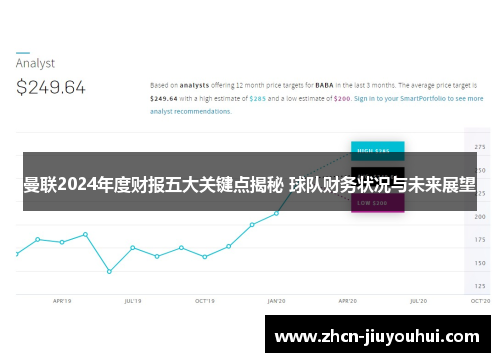Click the 曼联2024年度财报 headline banner
Viewport: 500px width, 362px height.
(250, 182)
